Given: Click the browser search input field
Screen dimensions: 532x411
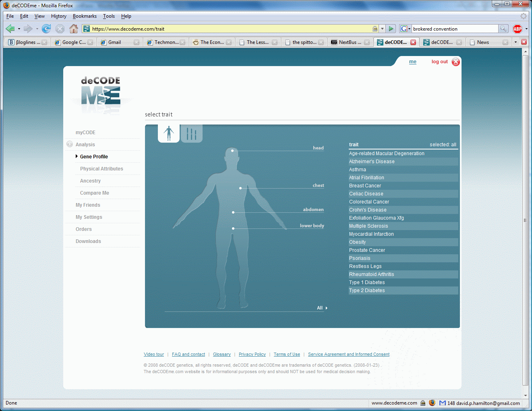Looking at the screenshot, I should tap(455, 29).
